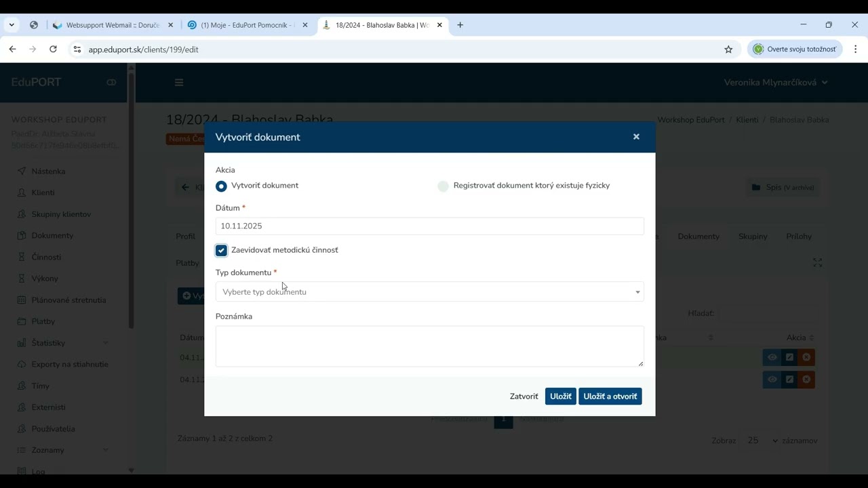The height and width of the screenshot is (488, 868).
Task: Reload the browser page
Action: [x=53, y=49]
